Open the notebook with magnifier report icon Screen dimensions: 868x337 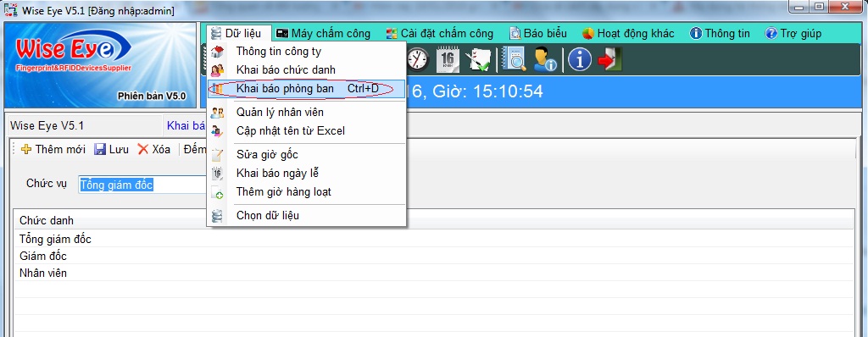tap(513, 60)
